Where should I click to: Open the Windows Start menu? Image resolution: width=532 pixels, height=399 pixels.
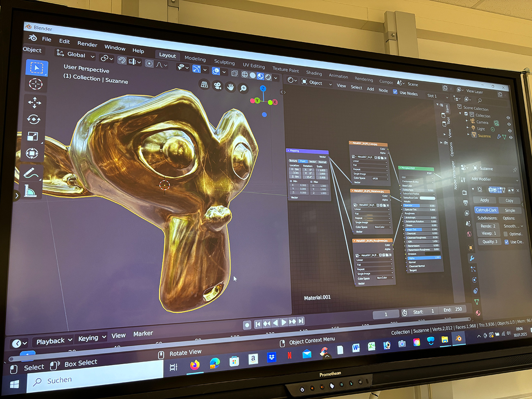(14, 385)
